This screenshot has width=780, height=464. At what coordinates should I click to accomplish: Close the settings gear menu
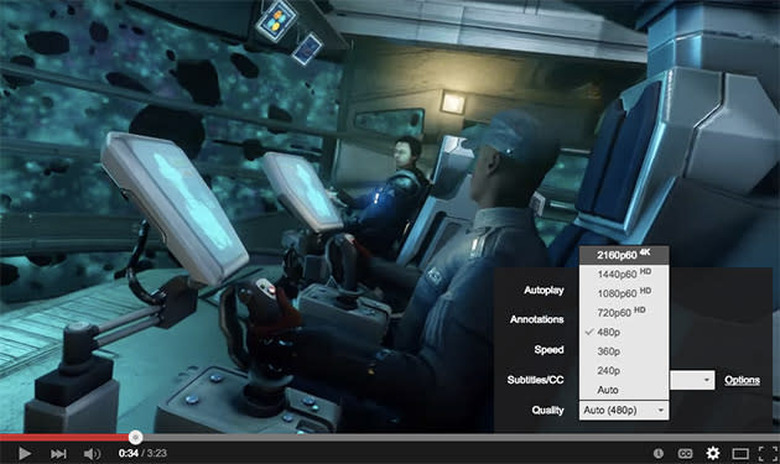[712, 453]
